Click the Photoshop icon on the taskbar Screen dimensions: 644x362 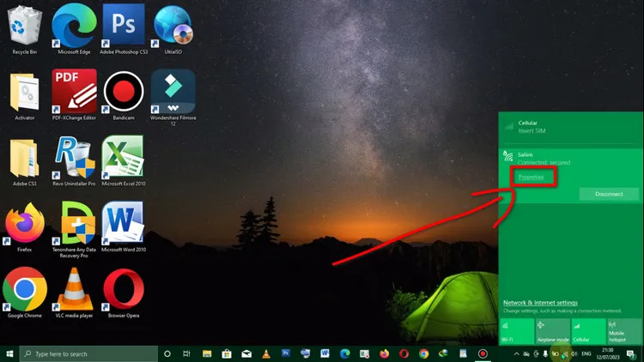pyautogui.click(x=286, y=353)
